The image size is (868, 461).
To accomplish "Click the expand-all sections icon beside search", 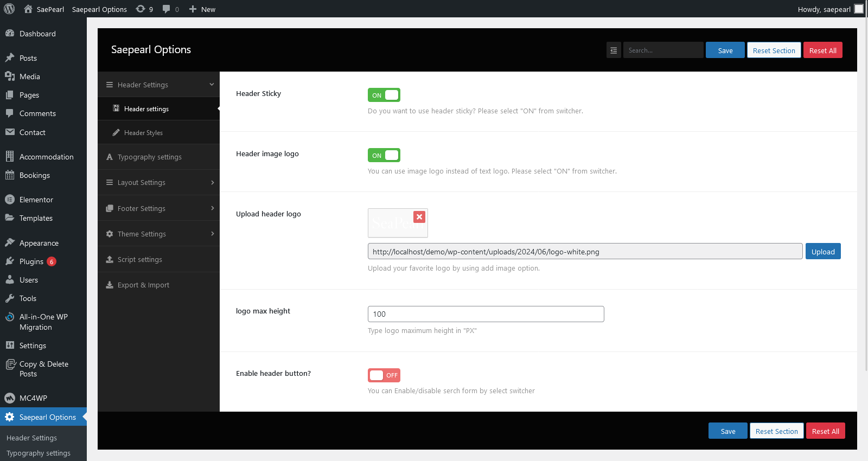I will 614,50.
